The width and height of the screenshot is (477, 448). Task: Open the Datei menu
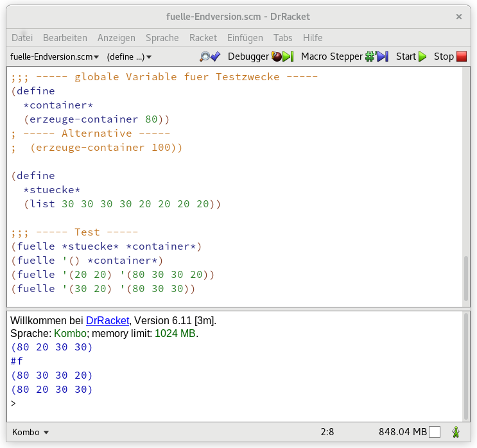pos(22,38)
